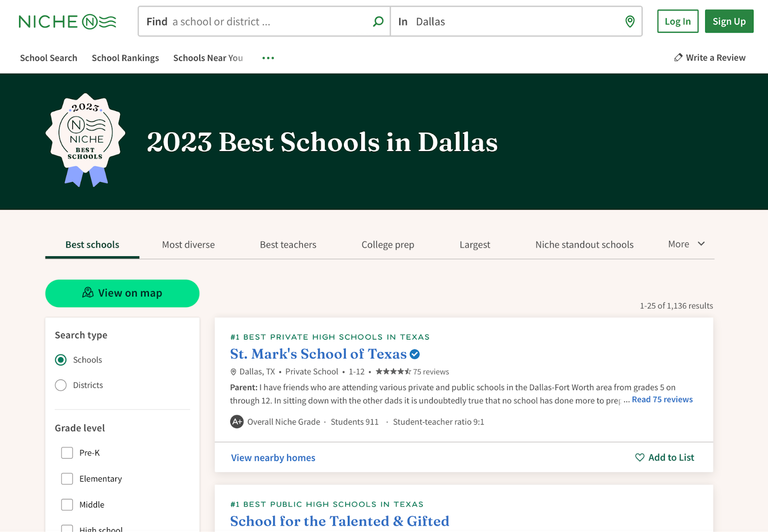Check the Elementary grade level box
768x532 pixels.
(x=67, y=479)
